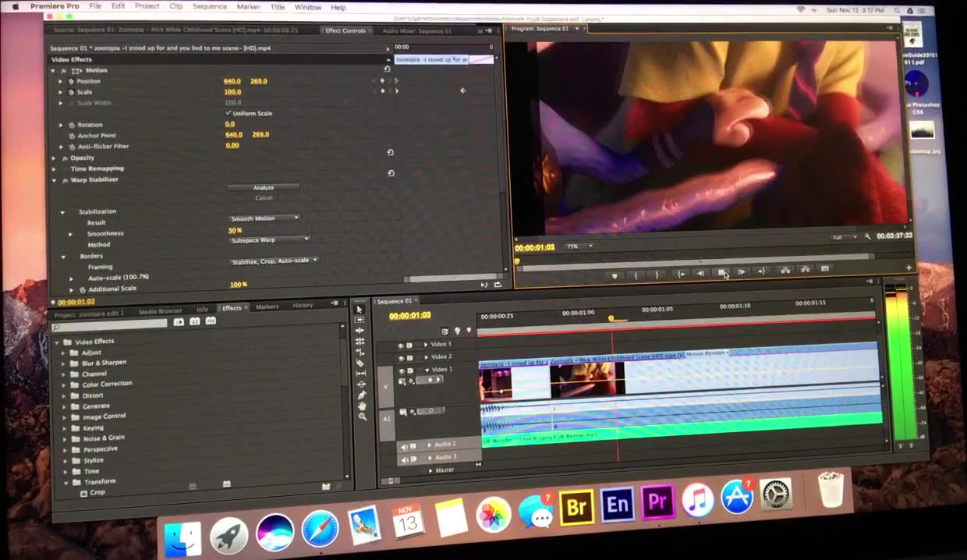Switch to the Media Browser tab

tap(160, 310)
